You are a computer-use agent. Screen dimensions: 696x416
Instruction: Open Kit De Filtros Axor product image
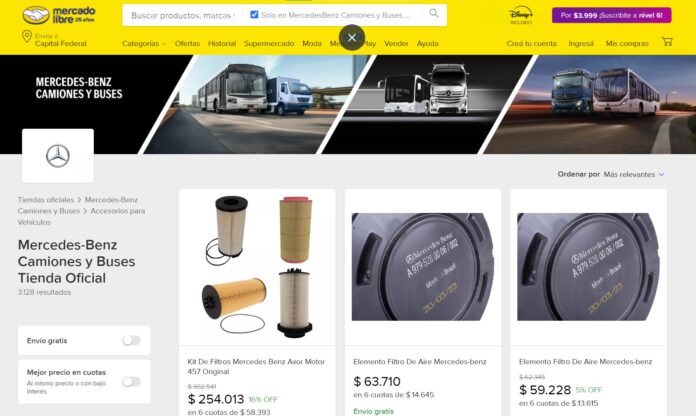pyautogui.click(x=257, y=267)
